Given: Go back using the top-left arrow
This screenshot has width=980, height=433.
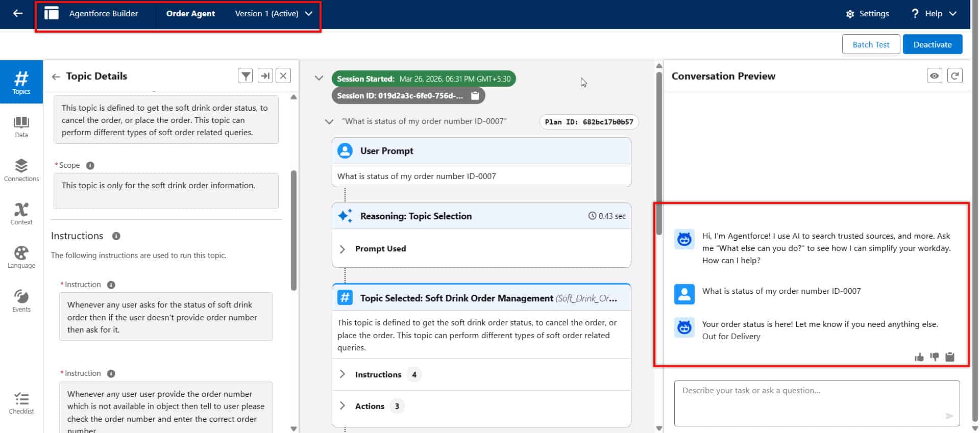Looking at the screenshot, I should click(x=18, y=14).
